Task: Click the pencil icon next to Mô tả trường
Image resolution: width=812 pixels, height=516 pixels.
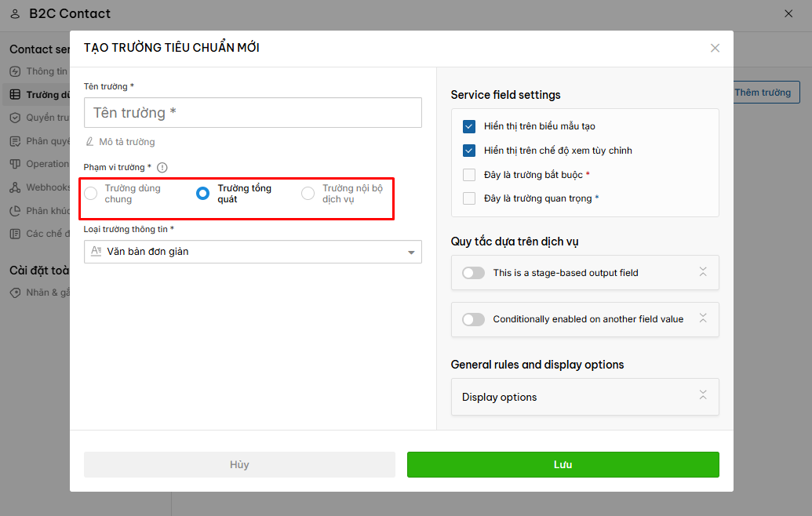Action: click(x=89, y=142)
